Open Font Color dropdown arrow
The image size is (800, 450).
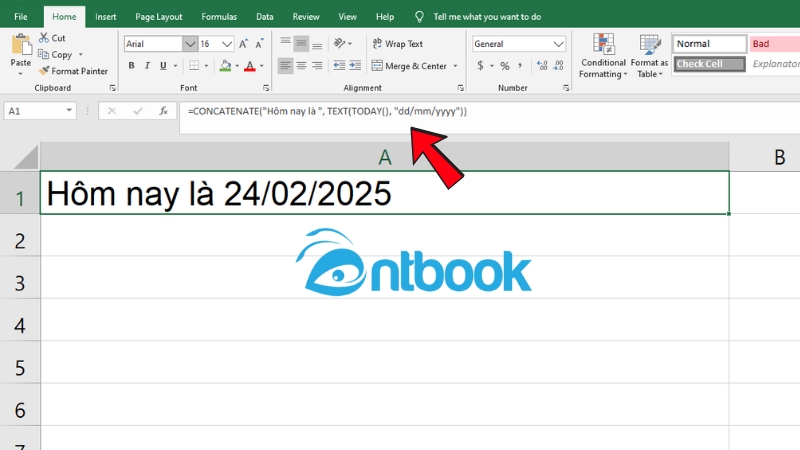262,66
